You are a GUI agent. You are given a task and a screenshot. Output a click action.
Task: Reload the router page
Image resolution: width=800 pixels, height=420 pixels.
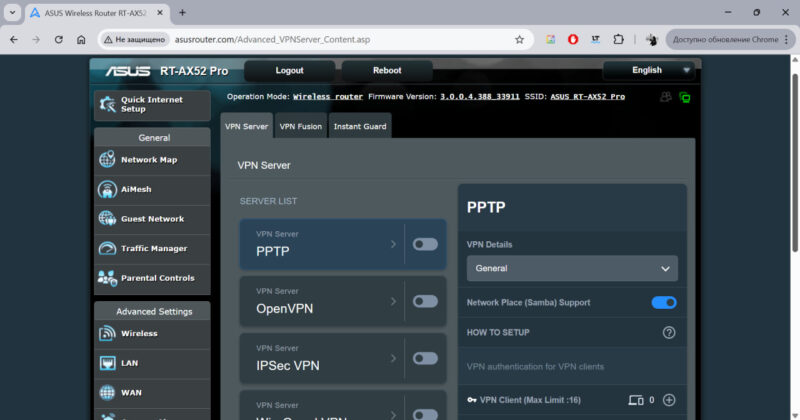59,39
